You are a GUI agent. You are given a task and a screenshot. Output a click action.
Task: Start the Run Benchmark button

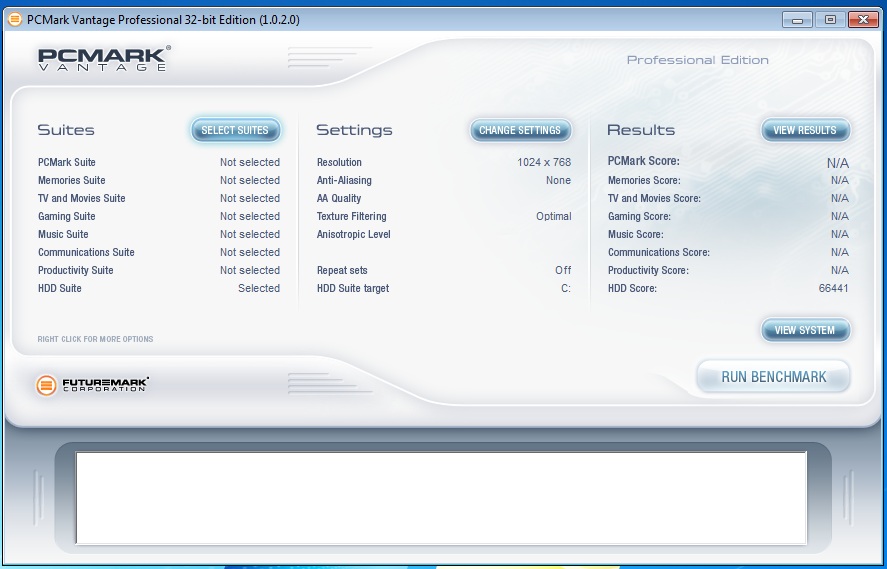(x=773, y=377)
